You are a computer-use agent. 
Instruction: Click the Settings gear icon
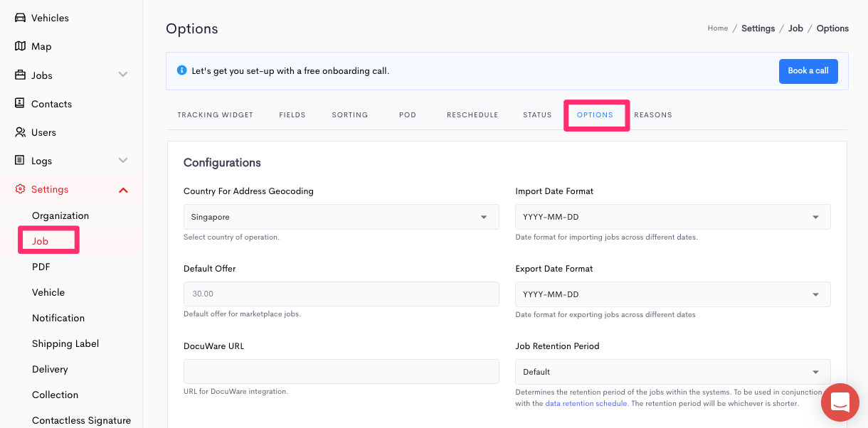point(20,189)
